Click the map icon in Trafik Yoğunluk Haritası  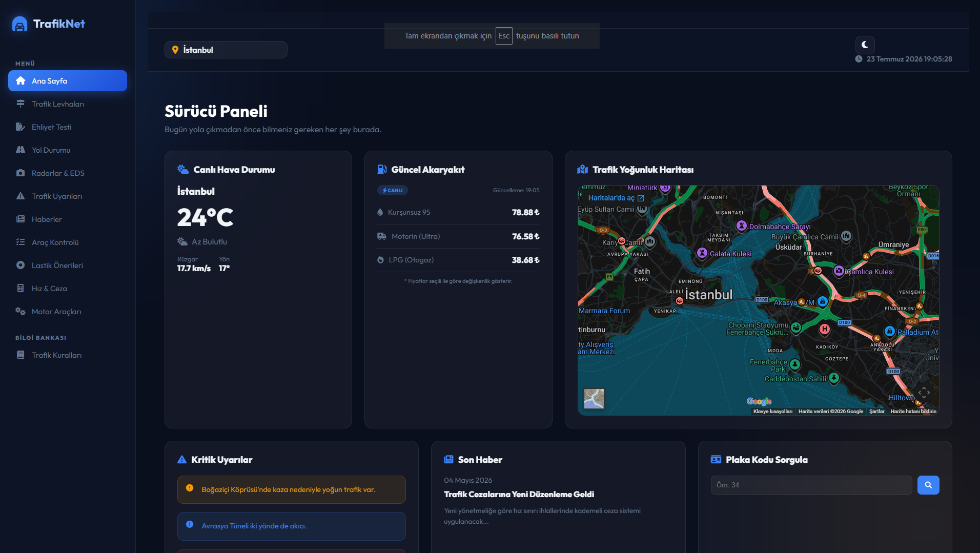(583, 170)
